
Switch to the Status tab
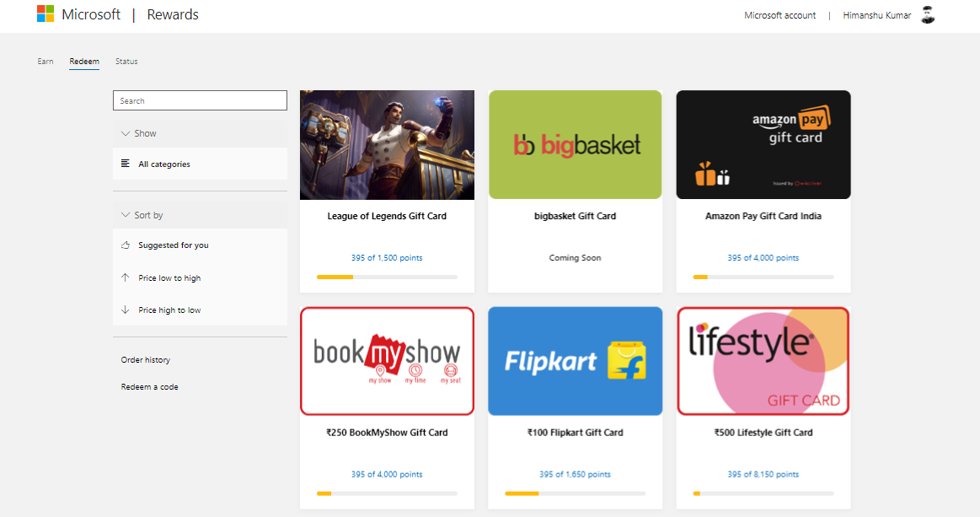126,61
